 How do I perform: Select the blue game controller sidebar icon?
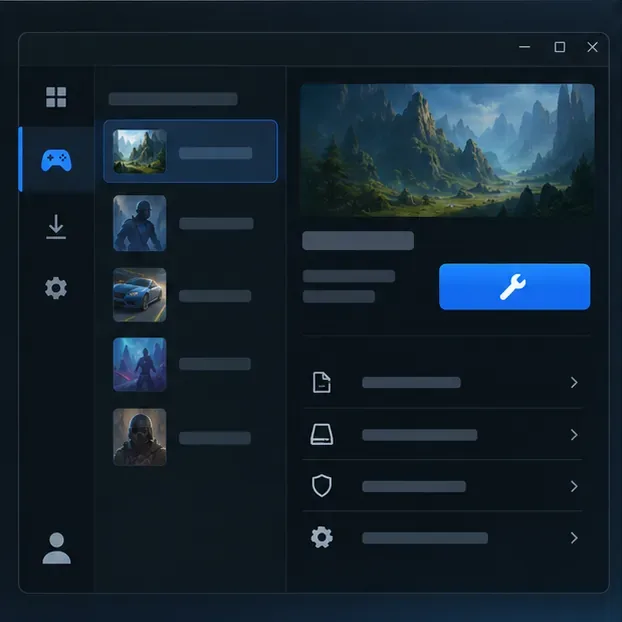coord(56,160)
